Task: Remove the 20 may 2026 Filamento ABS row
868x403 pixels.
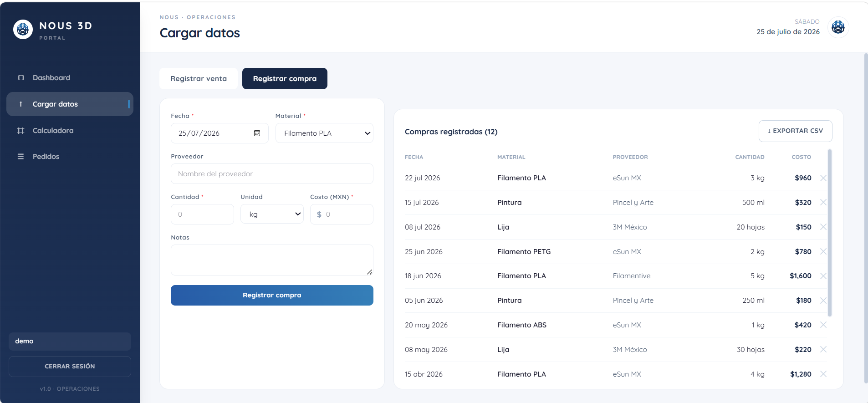Action: click(x=823, y=325)
